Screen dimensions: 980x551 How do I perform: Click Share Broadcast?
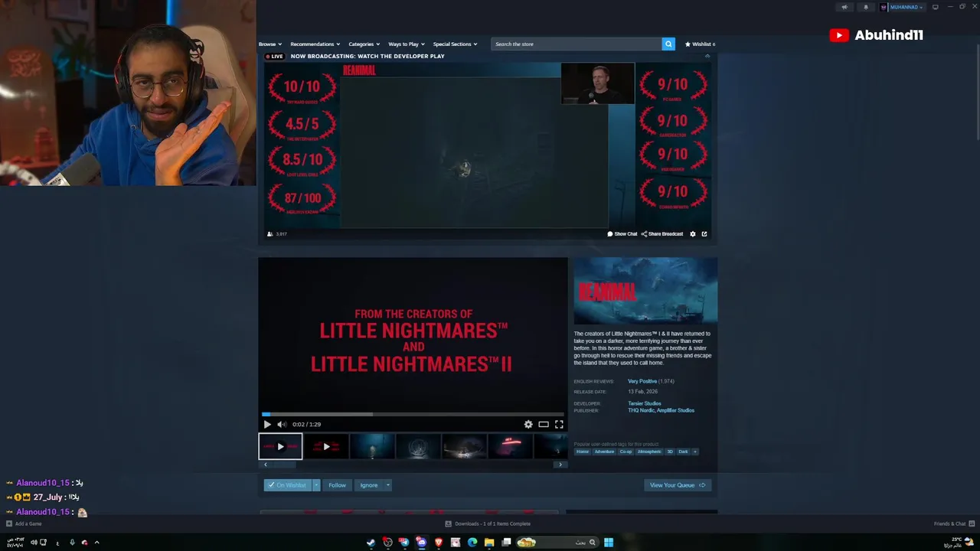[662, 234]
